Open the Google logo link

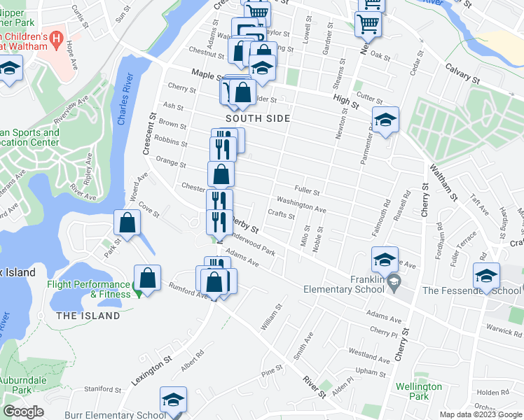pos(24,412)
